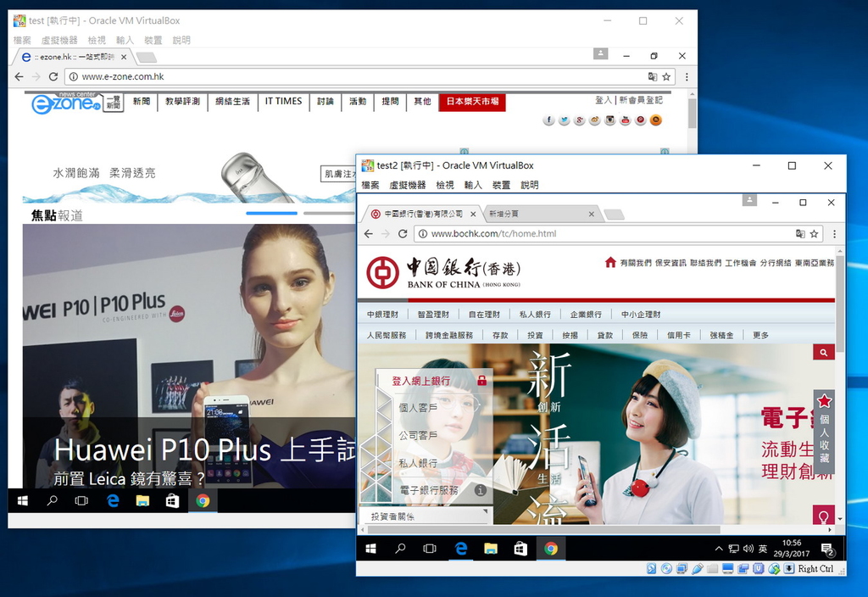The height and width of the screenshot is (597, 868).
Task: Open e-zone's Google+ icon
Action: 579,120
